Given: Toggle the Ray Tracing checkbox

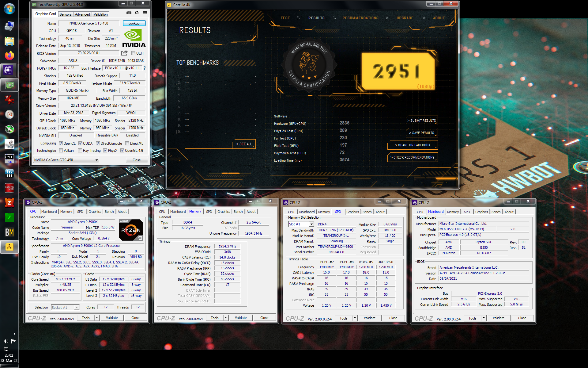Looking at the screenshot, I should 80,151.
